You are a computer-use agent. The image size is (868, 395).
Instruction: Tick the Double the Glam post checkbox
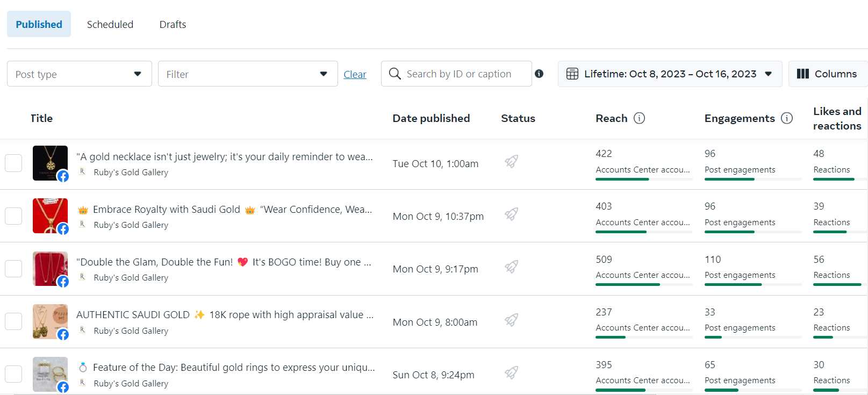point(13,269)
